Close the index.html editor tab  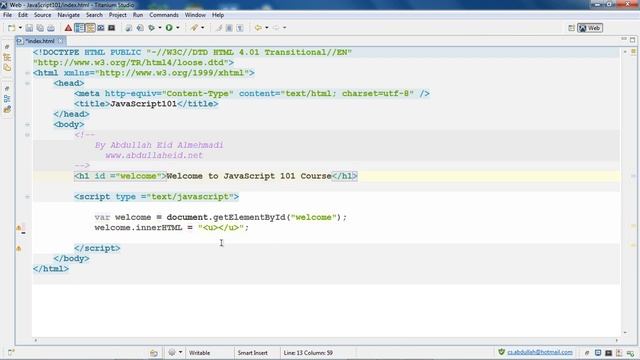(60, 41)
